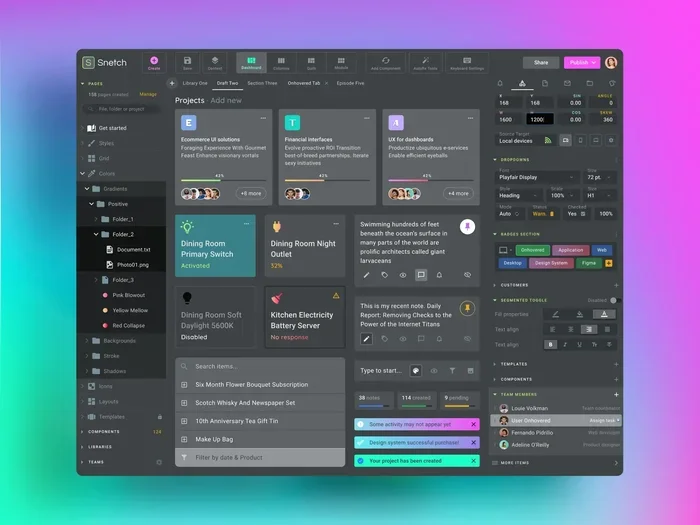Toggle the Disabled switch in Segmented Toggle
The height and width of the screenshot is (525, 700).
(615, 300)
